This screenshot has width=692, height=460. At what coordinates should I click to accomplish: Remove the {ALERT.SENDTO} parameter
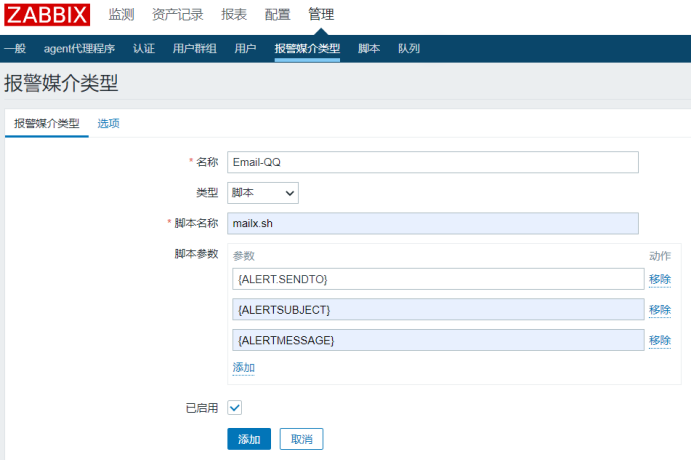660,279
